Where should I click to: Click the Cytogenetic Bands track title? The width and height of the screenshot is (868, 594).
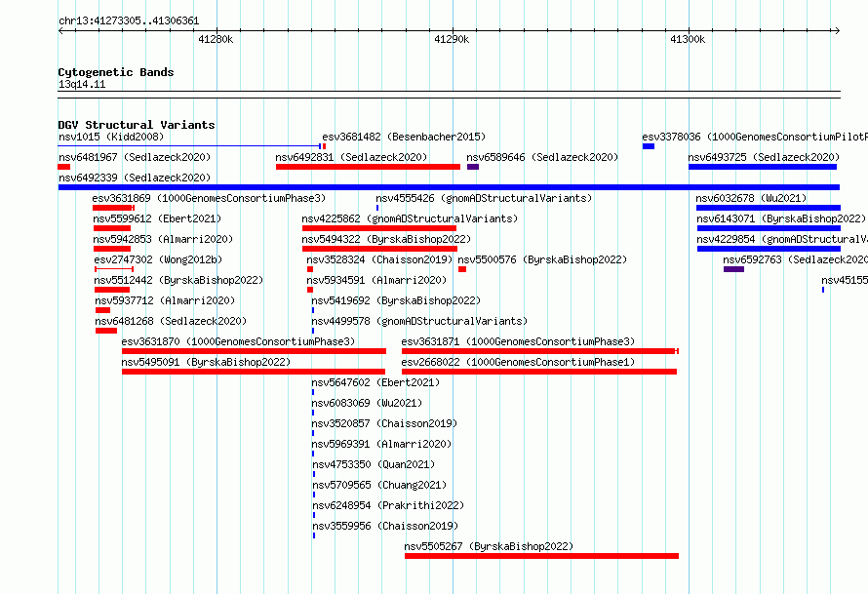pyautogui.click(x=116, y=72)
